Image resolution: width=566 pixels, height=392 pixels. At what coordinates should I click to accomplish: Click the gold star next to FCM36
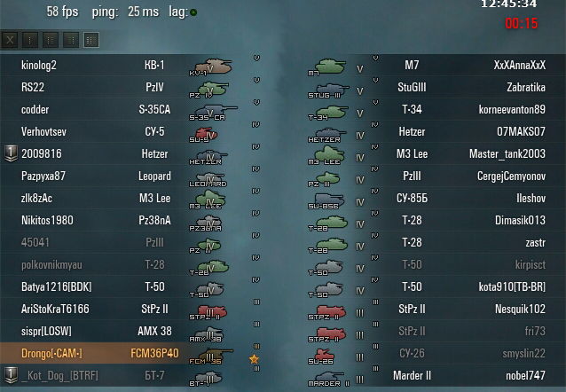tap(254, 359)
